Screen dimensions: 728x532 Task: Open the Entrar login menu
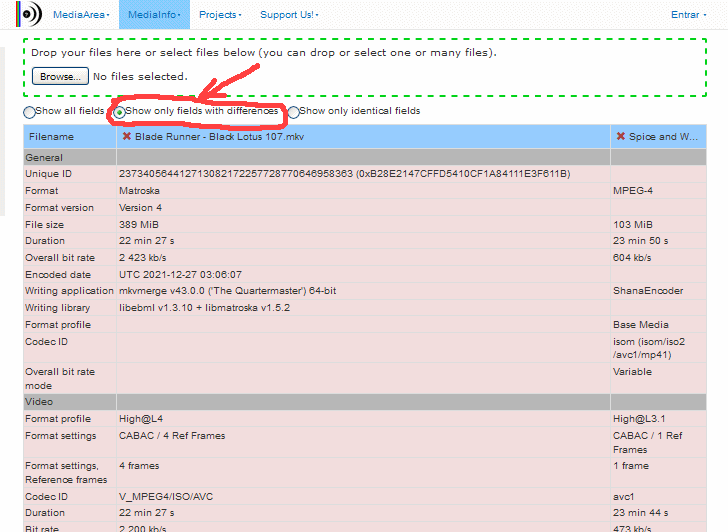(x=689, y=14)
